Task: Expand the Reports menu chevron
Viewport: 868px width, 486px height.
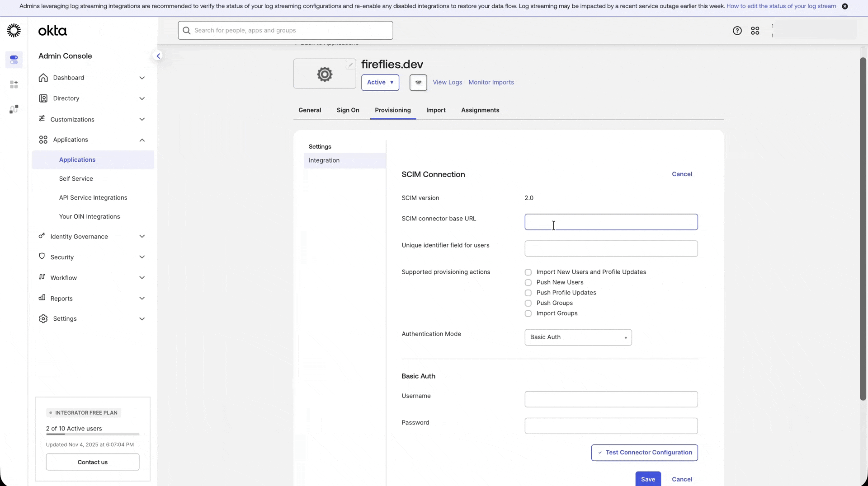Action: [142, 298]
